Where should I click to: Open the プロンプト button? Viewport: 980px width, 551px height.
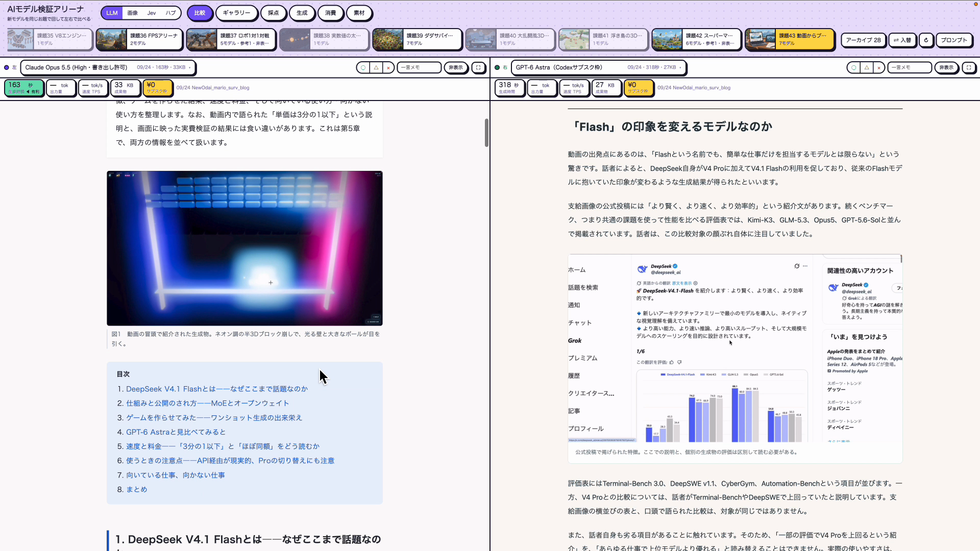[954, 40]
